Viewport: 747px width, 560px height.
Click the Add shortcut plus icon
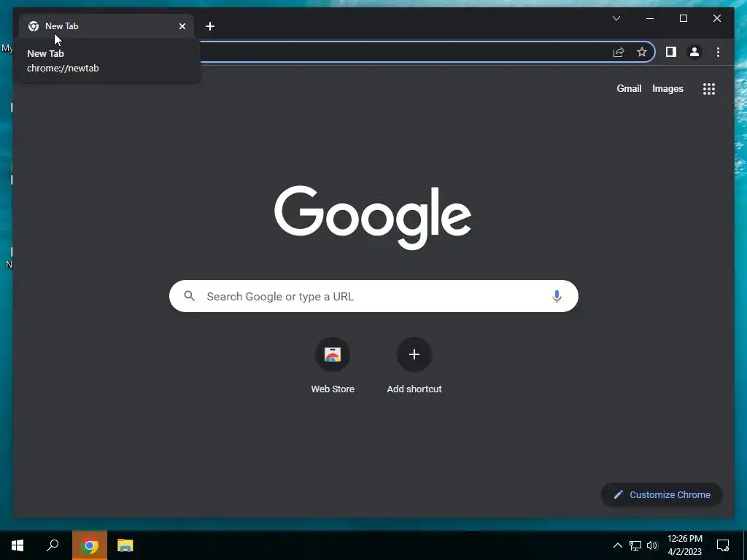pyautogui.click(x=414, y=354)
